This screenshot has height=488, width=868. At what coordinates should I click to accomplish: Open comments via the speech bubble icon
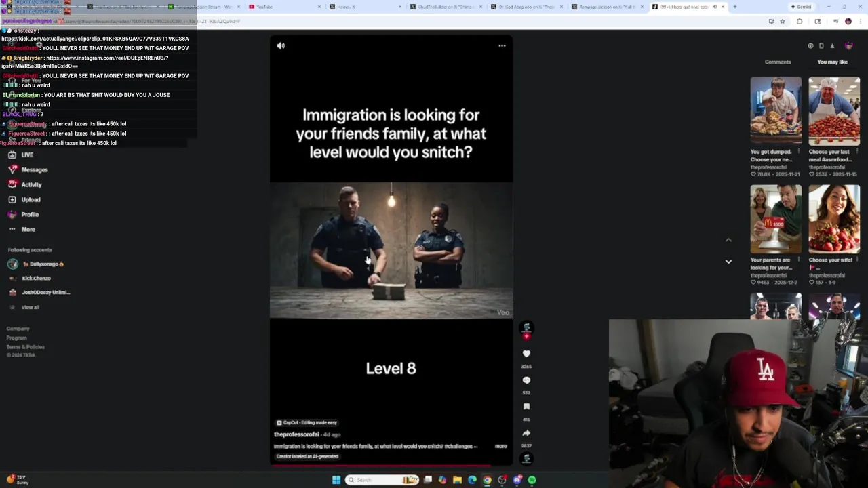526,380
